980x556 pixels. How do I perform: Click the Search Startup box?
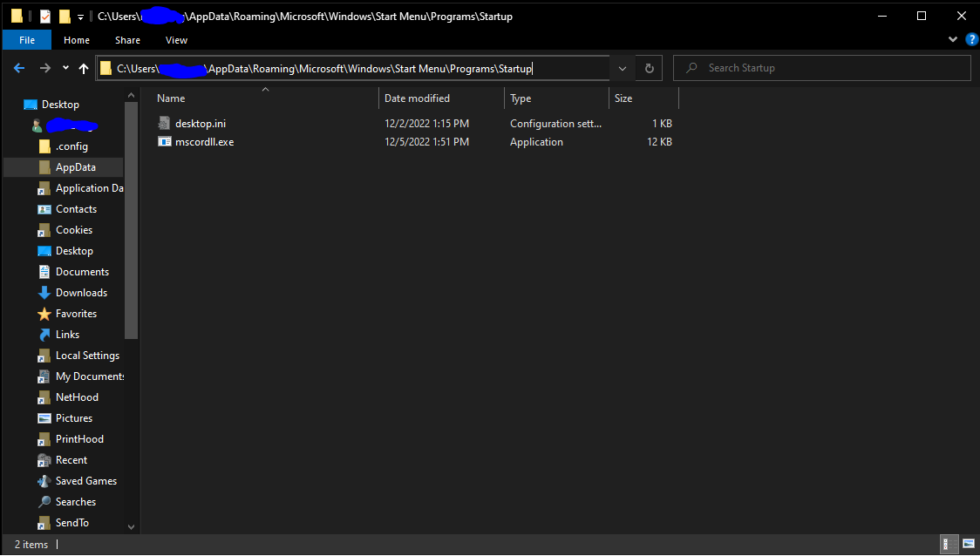point(821,68)
